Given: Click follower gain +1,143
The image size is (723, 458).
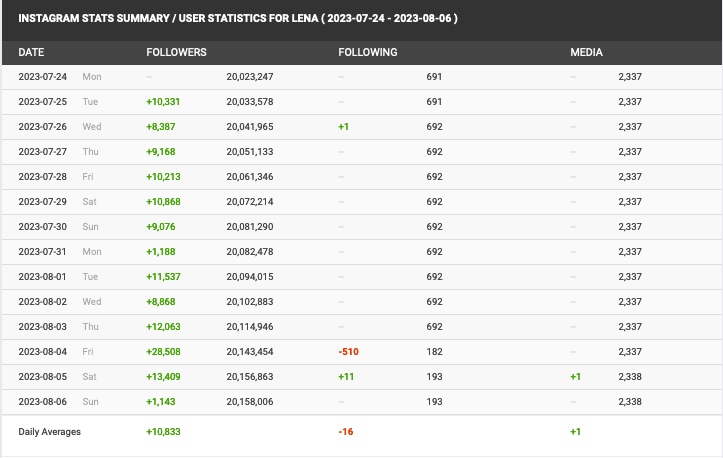Looking at the screenshot, I should point(161,401).
